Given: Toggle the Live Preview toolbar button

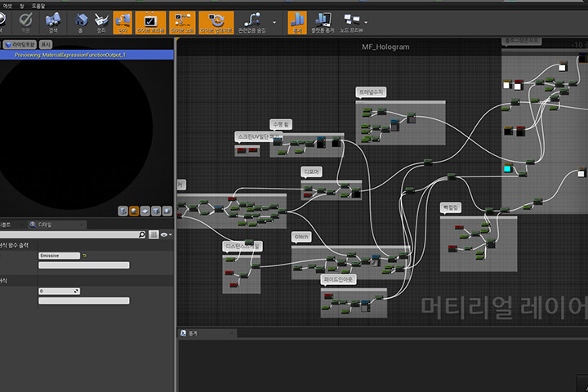Looking at the screenshot, I should [150, 23].
